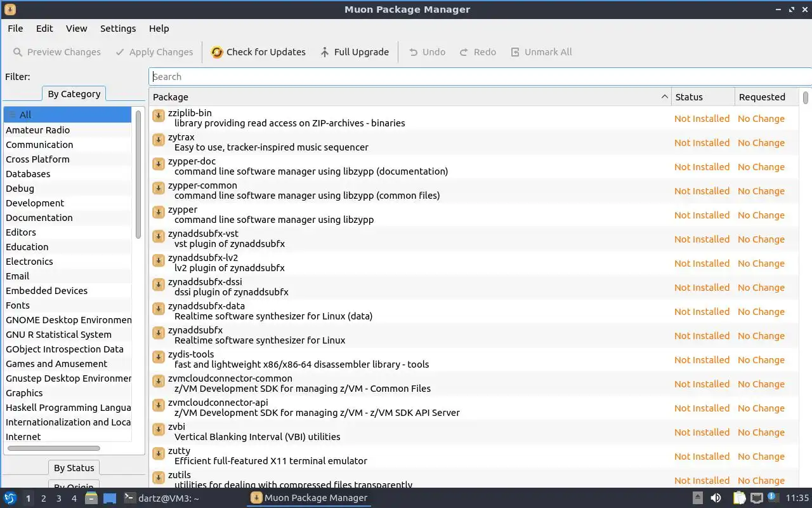This screenshot has width=812, height=508.
Task: Open the LXQt application menu icon
Action: (x=10, y=498)
